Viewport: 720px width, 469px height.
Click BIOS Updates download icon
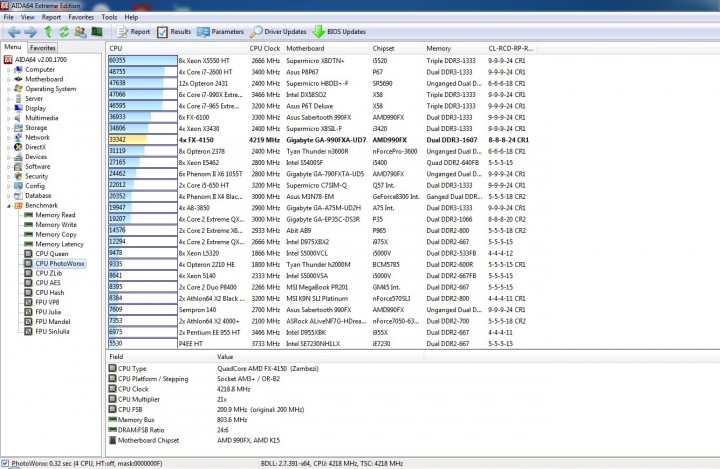(319, 32)
